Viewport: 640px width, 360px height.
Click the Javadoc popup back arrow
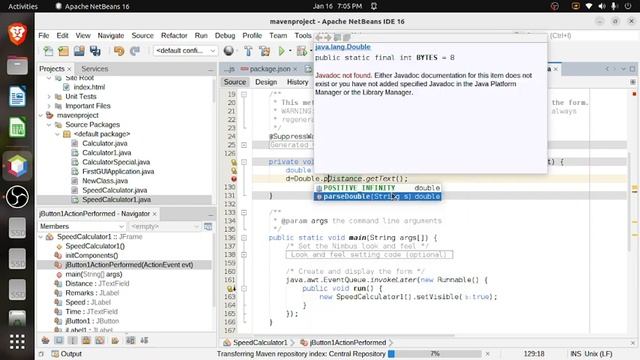(319, 38)
